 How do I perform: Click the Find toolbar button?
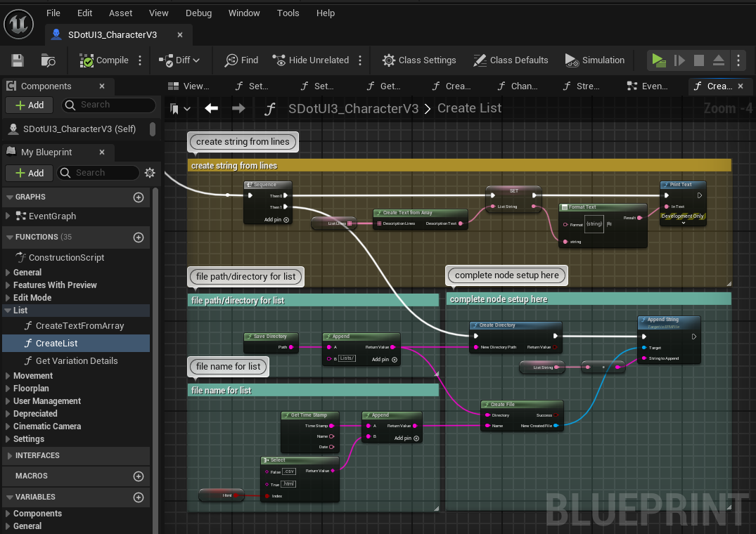click(241, 60)
